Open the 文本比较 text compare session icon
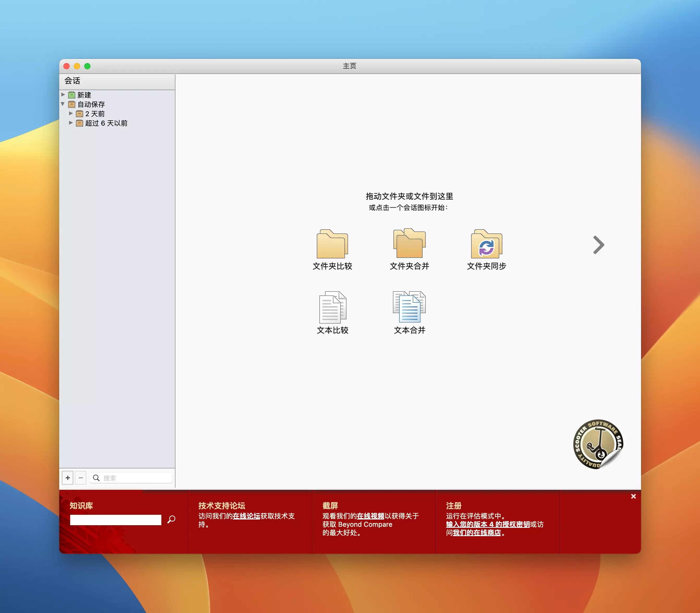This screenshot has height=613, width=700. tap(332, 307)
